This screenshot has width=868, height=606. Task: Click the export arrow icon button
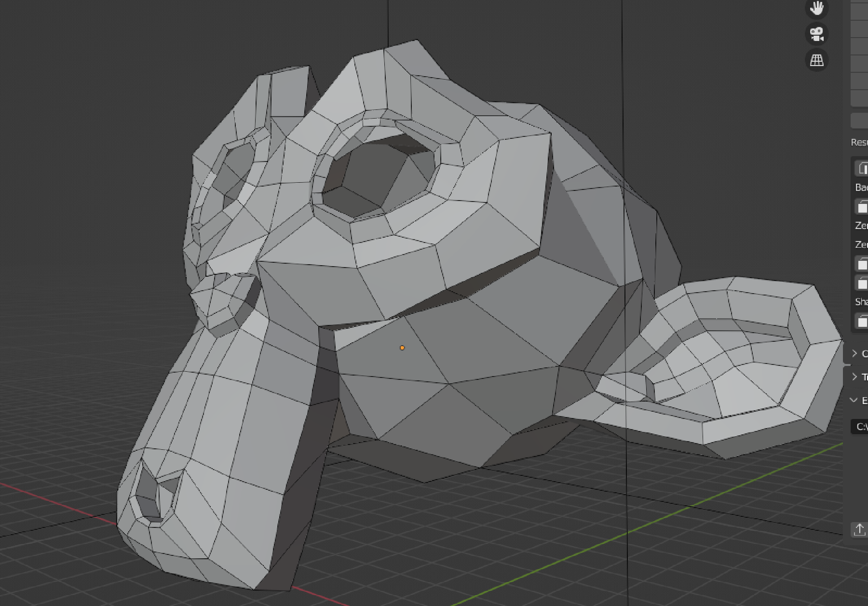[859, 529]
